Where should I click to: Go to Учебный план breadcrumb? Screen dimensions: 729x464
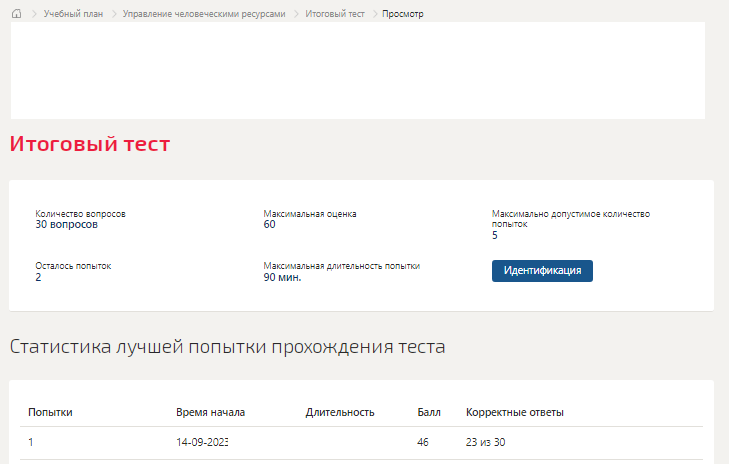73,14
